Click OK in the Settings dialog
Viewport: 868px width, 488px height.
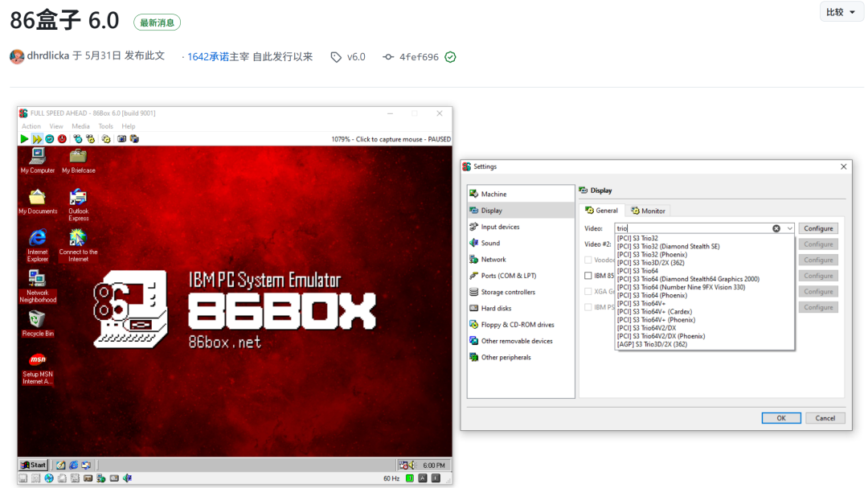(x=781, y=418)
